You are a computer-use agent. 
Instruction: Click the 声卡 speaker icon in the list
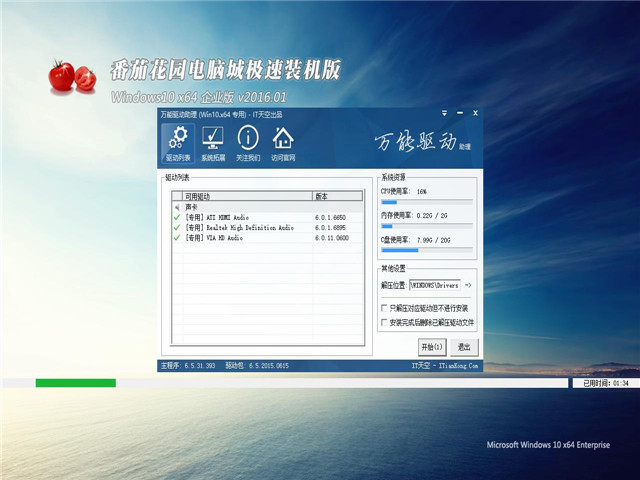tap(177, 206)
